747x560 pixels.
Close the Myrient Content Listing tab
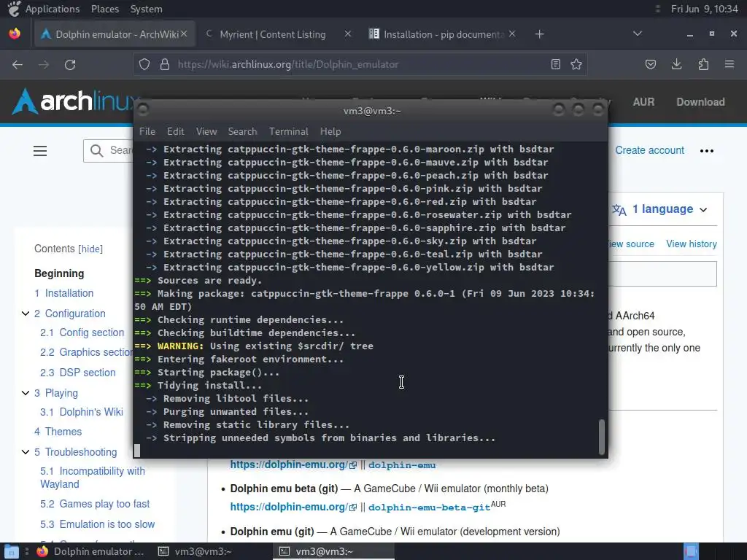tap(348, 34)
